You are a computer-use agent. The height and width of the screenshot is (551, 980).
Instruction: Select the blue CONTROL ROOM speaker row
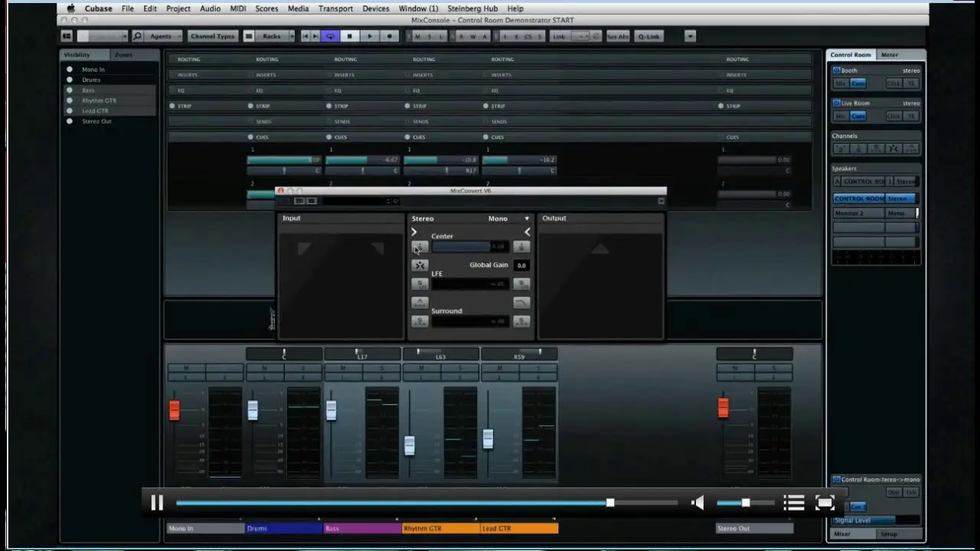pos(875,198)
